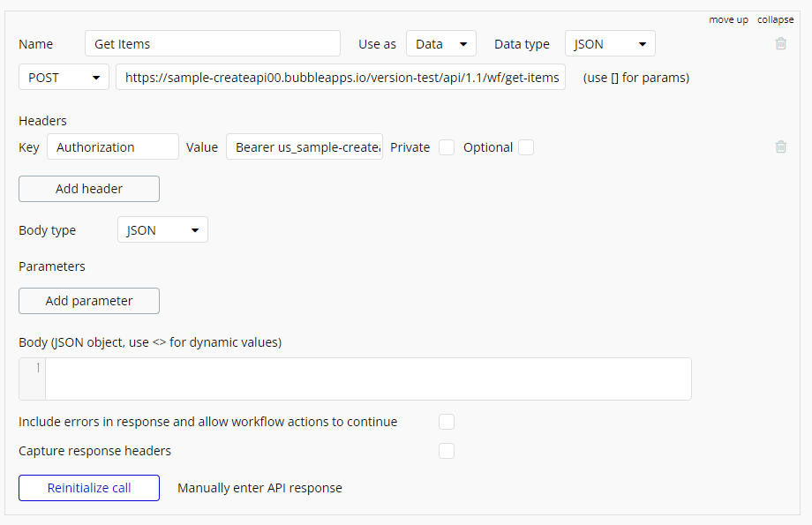Open Manually enter API response link
812x525 pixels.
[x=259, y=488]
